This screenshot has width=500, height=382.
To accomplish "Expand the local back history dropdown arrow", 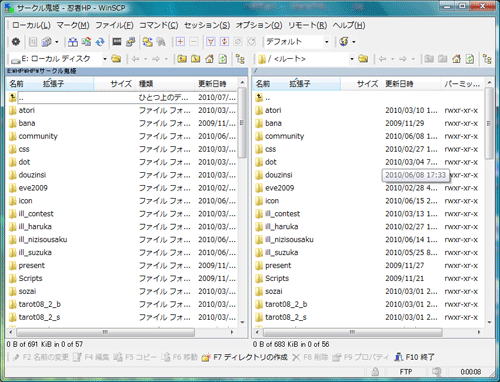I will [x=145, y=59].
